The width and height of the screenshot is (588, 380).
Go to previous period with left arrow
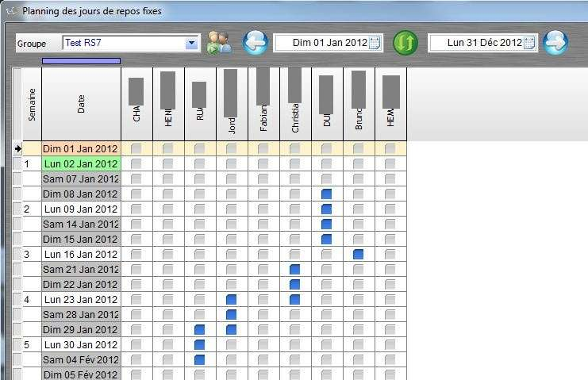coord(256,43)
